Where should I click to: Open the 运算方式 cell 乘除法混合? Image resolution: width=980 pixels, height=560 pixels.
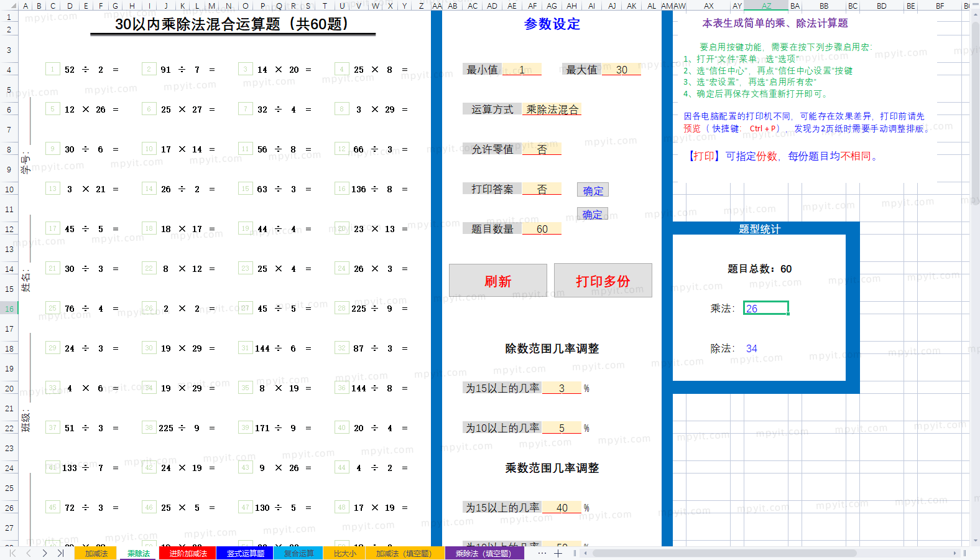pos(552,110)
